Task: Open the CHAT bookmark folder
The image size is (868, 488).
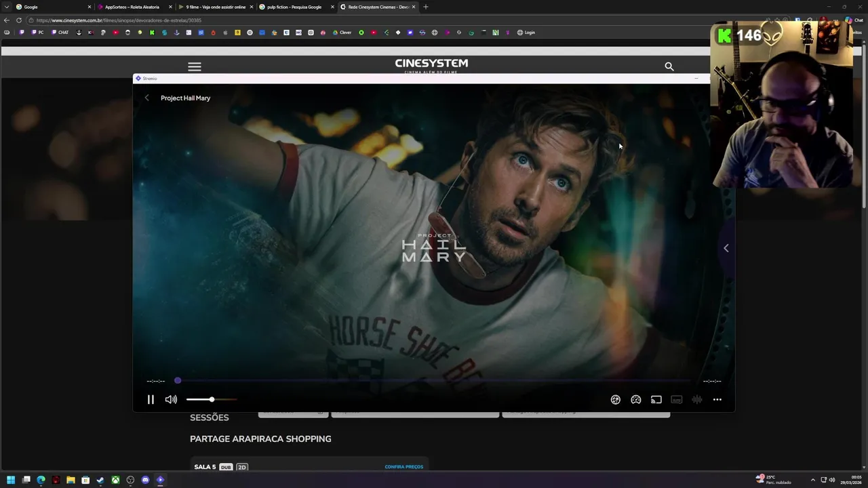Action: [60, 33]
